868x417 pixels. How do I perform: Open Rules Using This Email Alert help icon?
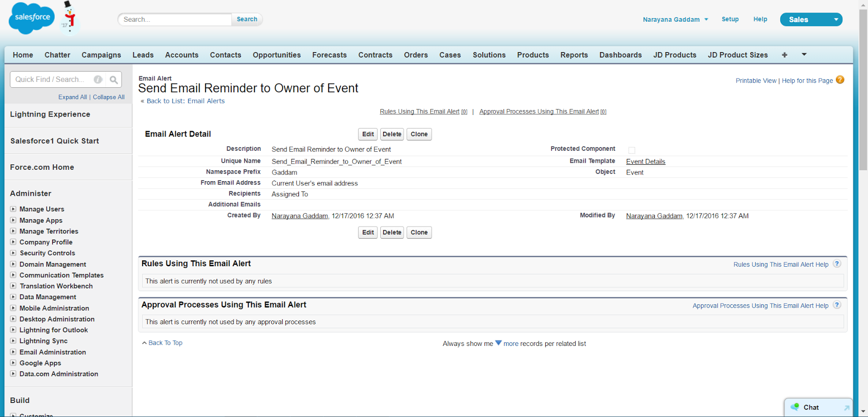pyautogui.click(x=837, y=264)
